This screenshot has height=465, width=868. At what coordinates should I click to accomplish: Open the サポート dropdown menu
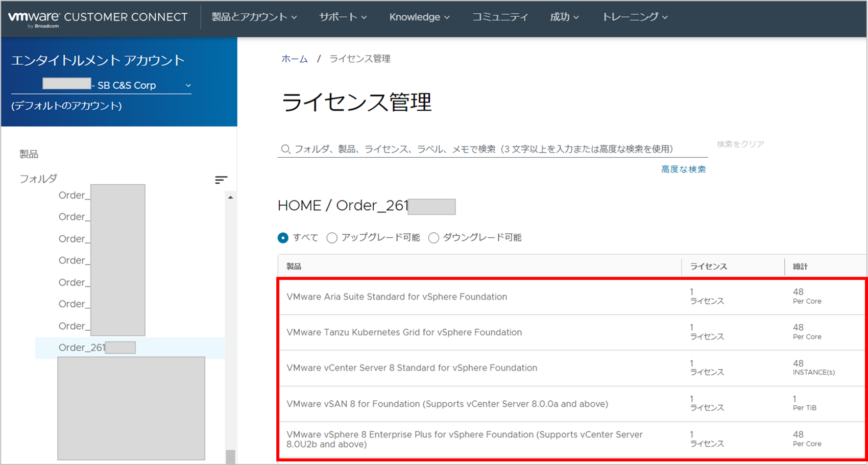click(343, 17)
